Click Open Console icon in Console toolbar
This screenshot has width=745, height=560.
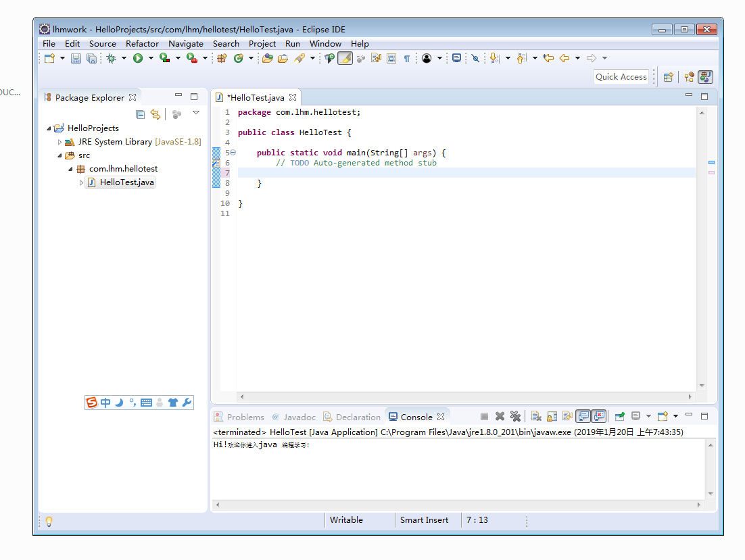point(663,416)
